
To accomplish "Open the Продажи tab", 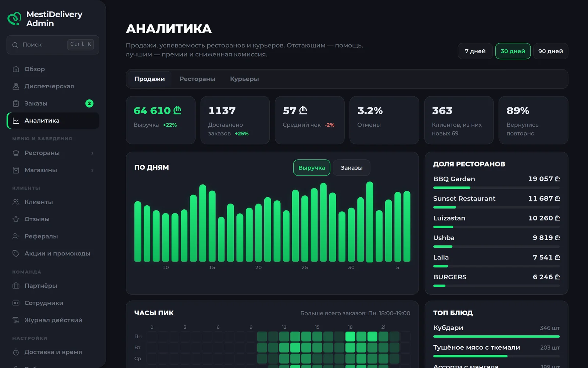I will (150, 79).
